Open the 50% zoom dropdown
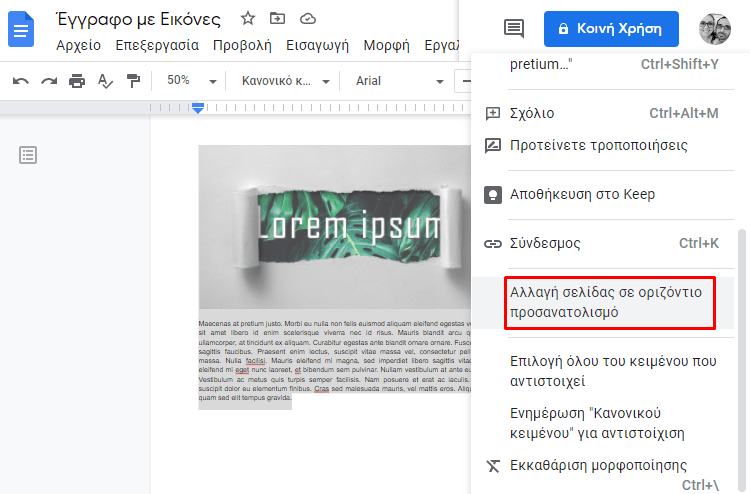Screen dimensions: 750x494 tap(191, 81)
